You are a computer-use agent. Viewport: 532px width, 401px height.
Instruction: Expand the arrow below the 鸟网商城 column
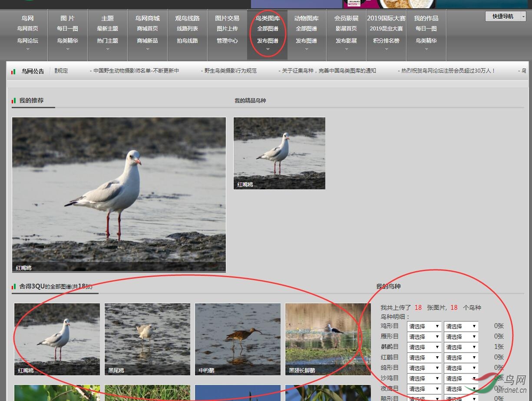(148, 49)
